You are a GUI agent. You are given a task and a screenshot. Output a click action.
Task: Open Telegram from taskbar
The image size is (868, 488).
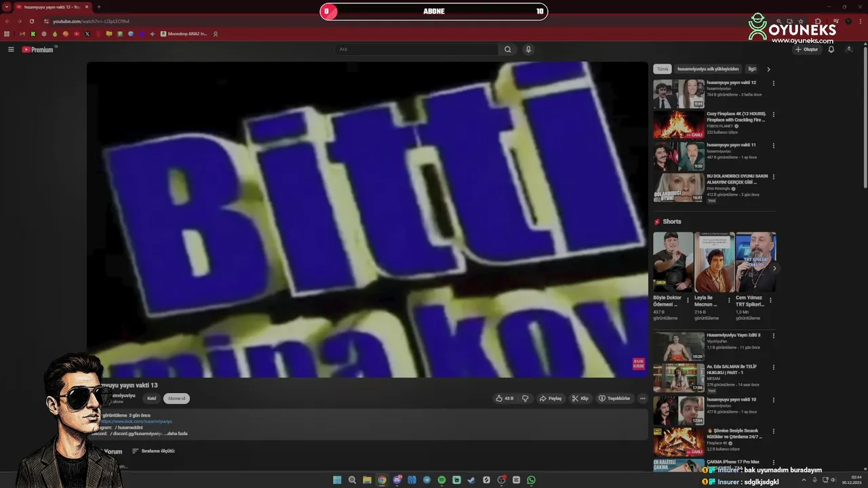[427, 480]
